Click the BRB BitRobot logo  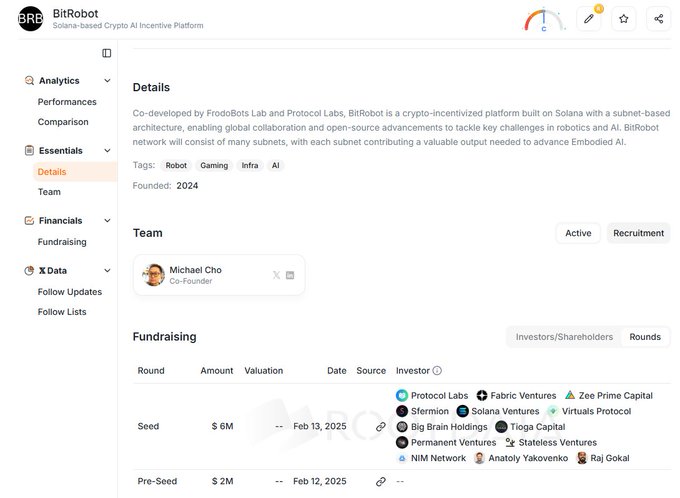tap(30, 19)
